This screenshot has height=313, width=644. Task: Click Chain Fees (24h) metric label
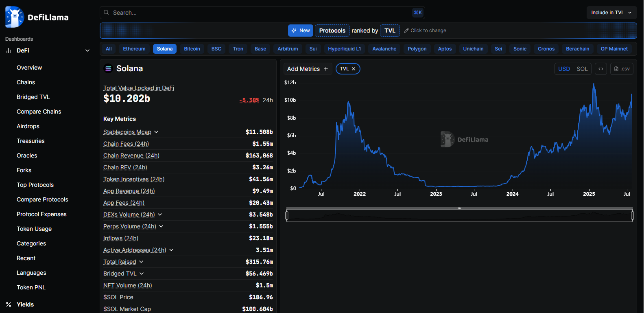coord(126,144)
